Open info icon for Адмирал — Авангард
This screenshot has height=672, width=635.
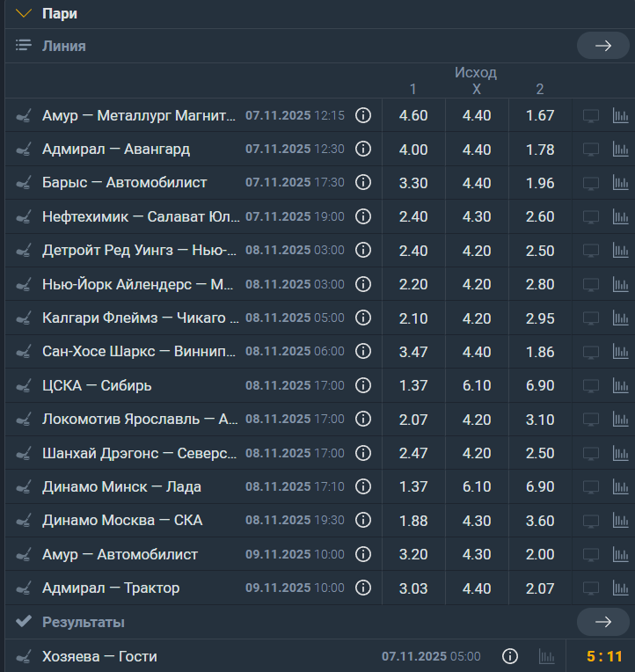(x=362, y=150)
